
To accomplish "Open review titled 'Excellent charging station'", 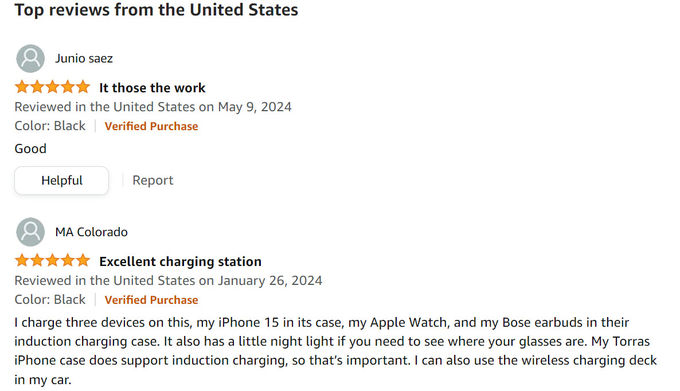I will pos(180,261).
